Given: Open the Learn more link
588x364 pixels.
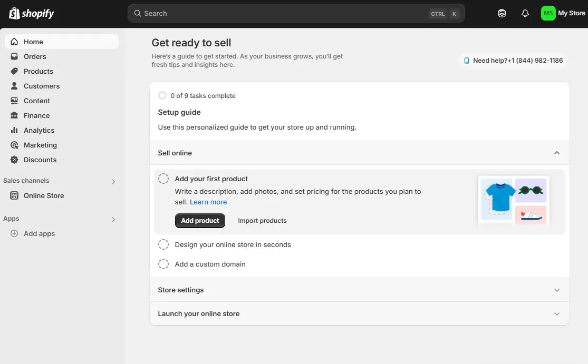Looking at the screenshot, I should 208,202.
